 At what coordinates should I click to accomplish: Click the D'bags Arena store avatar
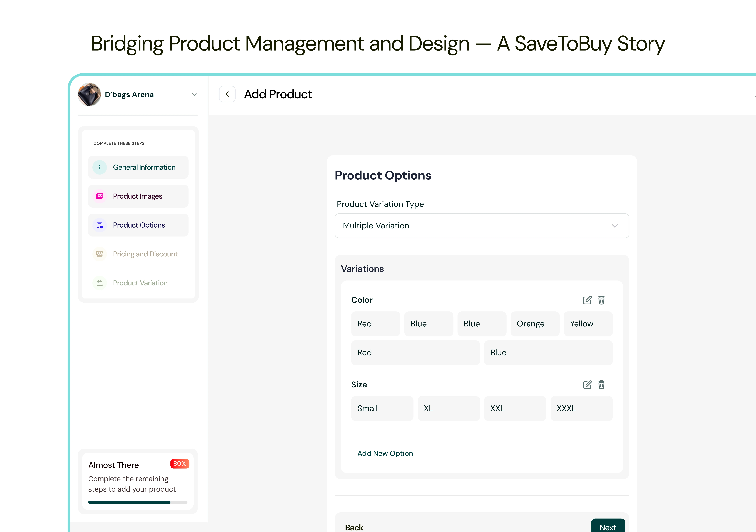click(x=89, y=94)
